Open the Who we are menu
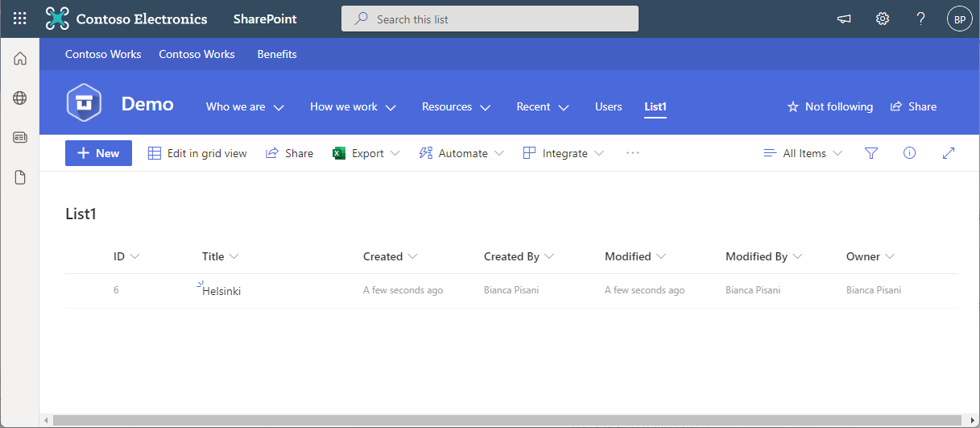 point(245,106)
